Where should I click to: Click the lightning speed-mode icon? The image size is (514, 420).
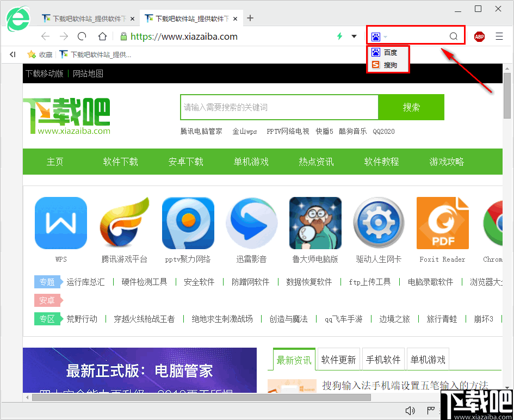pos(339,36)
